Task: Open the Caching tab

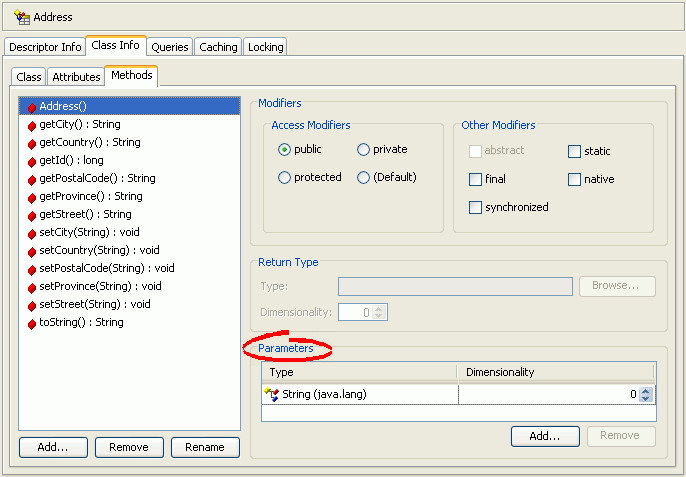Action: click(218, 47)
